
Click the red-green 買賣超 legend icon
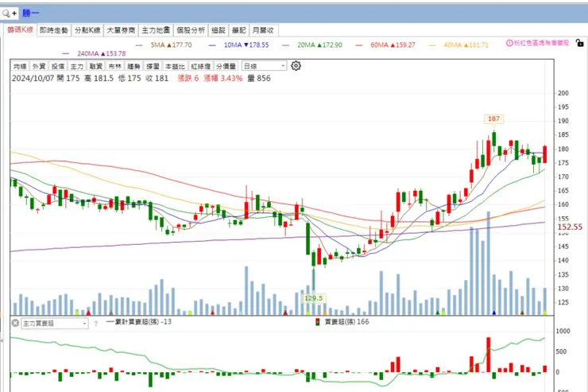pyautogui.click(x=317, y=322)
